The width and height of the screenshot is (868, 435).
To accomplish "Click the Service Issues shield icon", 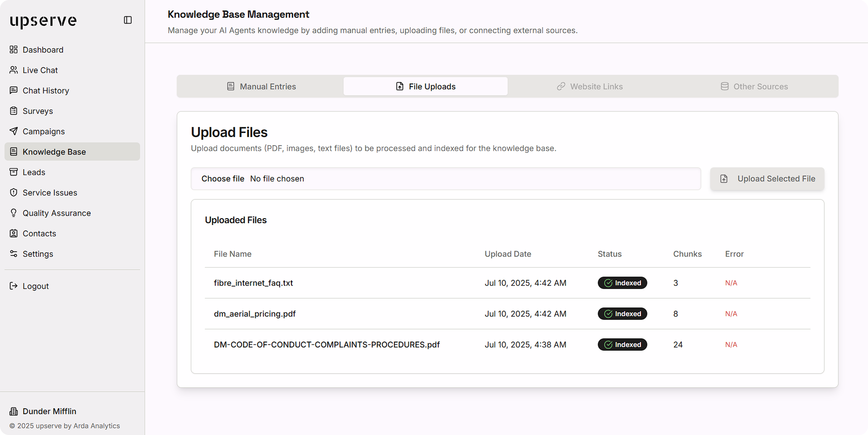I will click(14, 192).
